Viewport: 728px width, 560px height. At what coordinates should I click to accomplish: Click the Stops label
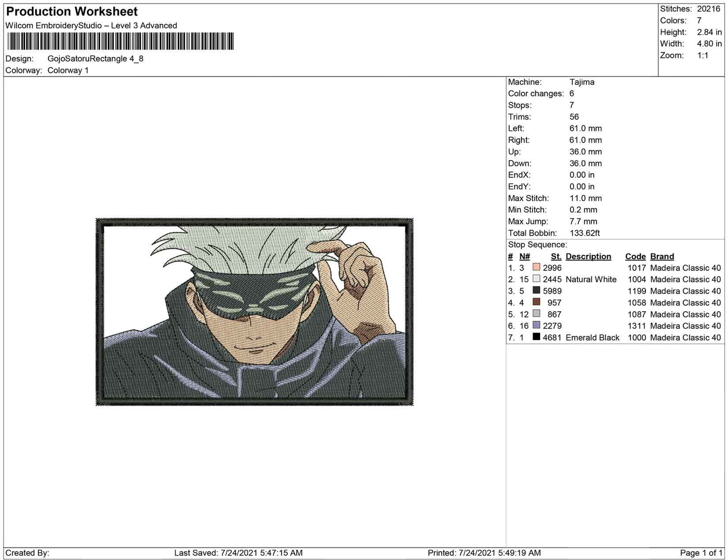[x=520, y=105]
